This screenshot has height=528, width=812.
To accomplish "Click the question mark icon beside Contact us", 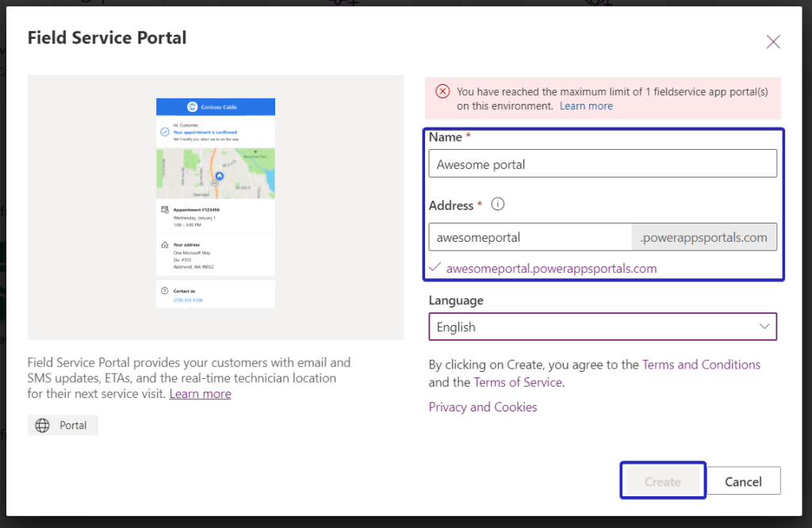I will (x=164, y=291).
